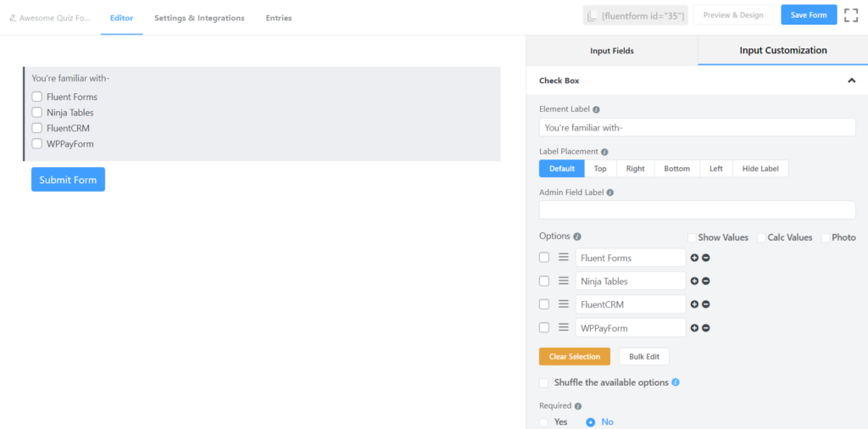Screen dimensions: 868x429
Task: Add option after FluentCRM with plus icon
Action: [695, 304]
